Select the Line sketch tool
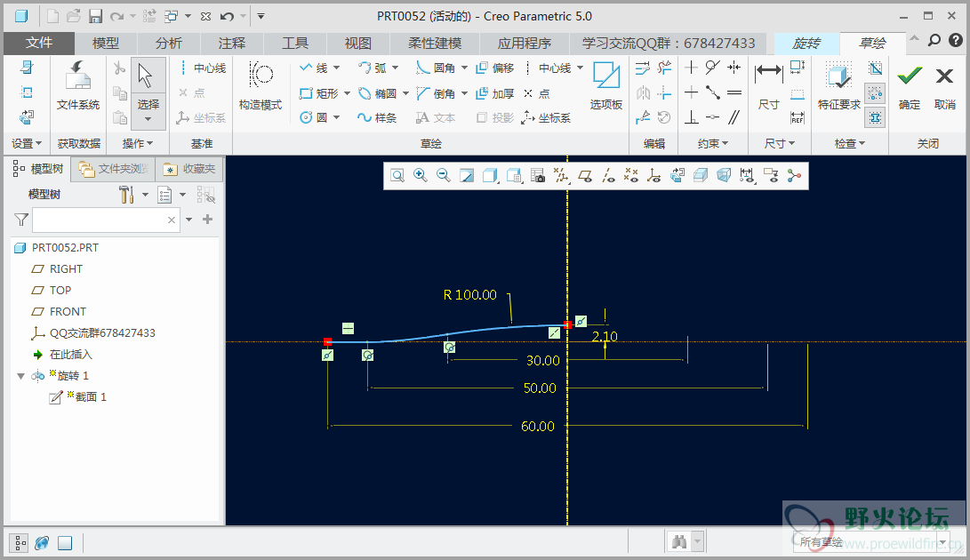The image size is (970, 560). point(313,68)
